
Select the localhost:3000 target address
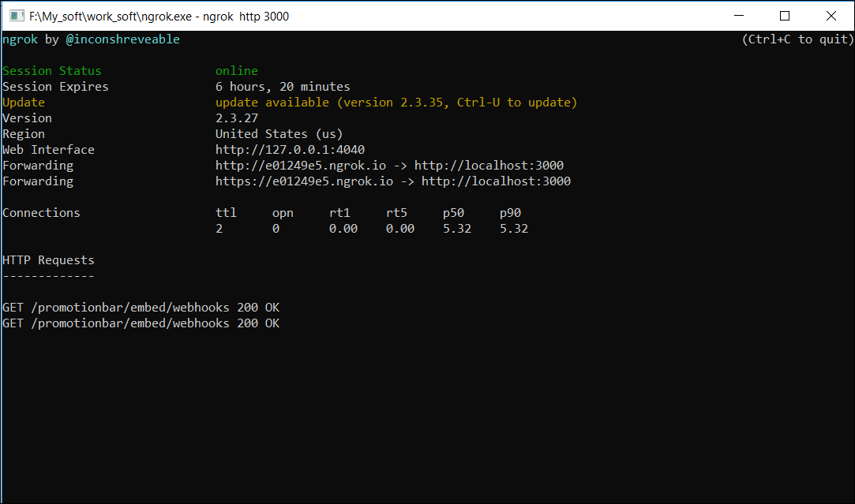(489, 165)
